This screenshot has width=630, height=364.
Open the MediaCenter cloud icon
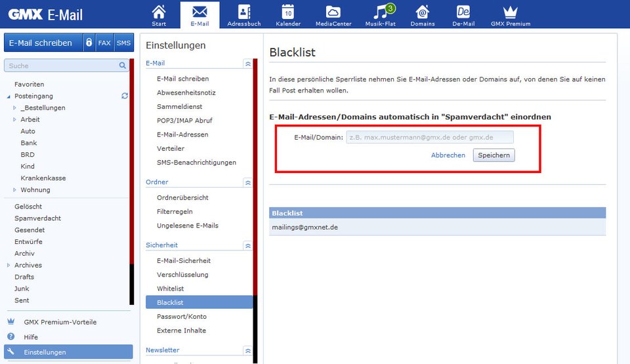[333, 12]
